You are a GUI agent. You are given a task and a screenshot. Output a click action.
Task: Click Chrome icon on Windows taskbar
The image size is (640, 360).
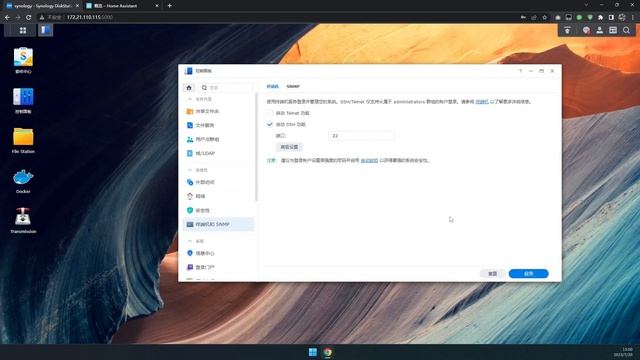(x=327, y=352)
